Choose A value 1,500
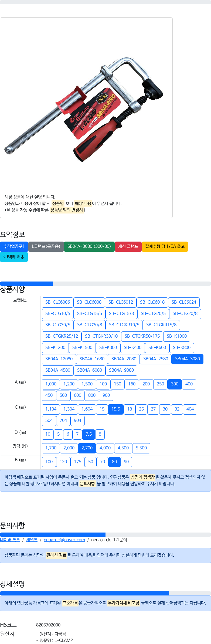 click(x=87, y=384)
